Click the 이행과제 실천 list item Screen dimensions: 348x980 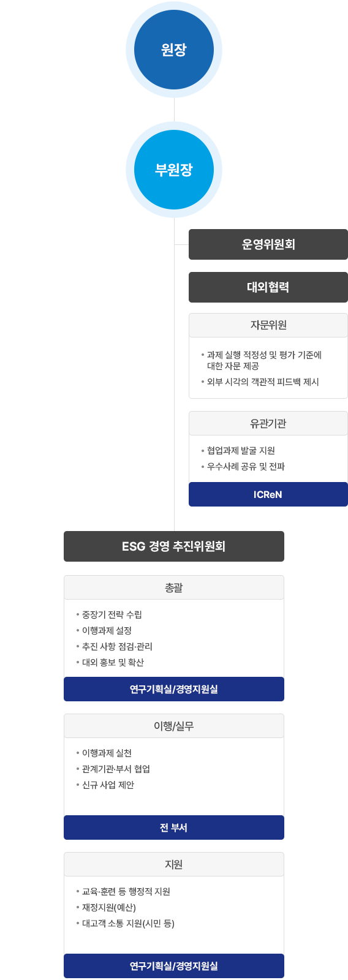(x=107, y=753)
